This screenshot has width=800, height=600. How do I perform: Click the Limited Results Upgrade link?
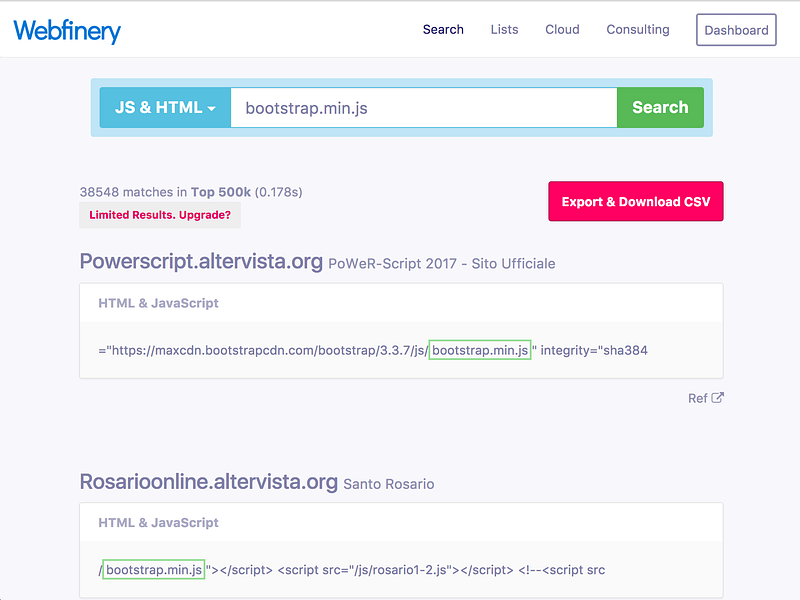tap(159, 215)
